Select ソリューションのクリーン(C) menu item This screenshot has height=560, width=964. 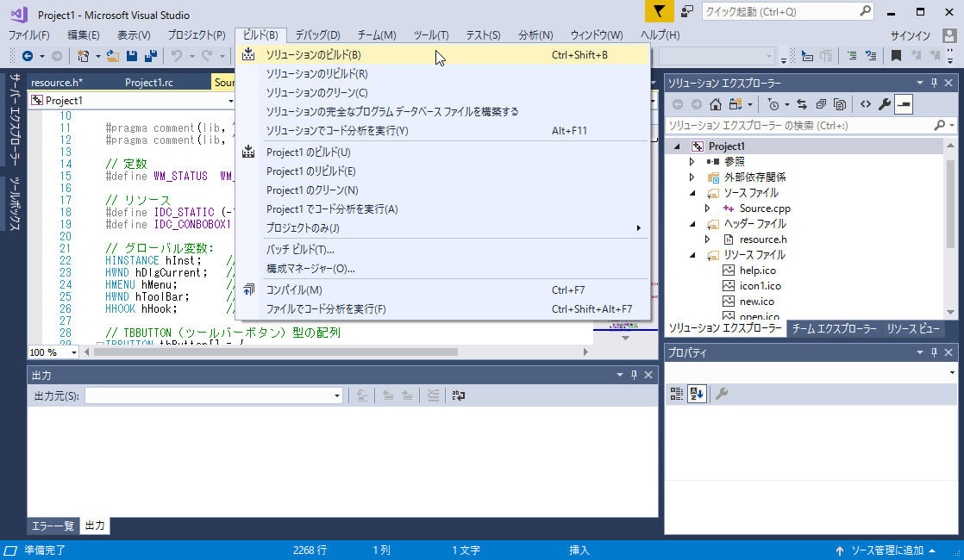tap(442, 93)
